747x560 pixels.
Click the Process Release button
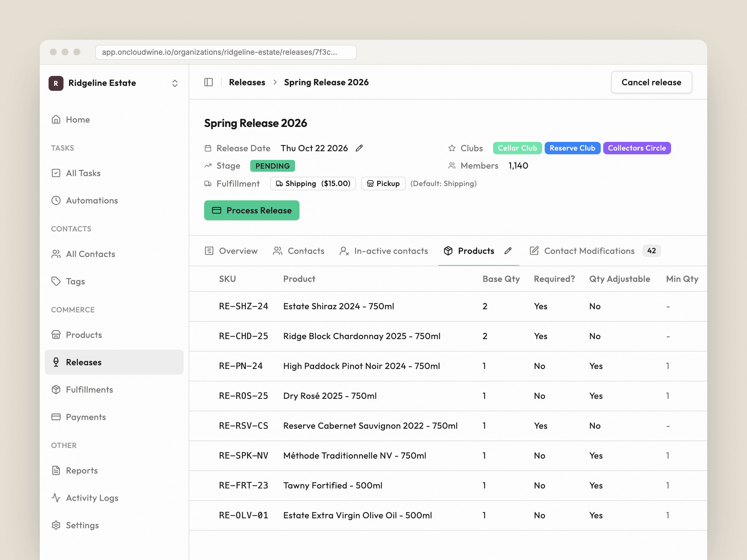251,210
